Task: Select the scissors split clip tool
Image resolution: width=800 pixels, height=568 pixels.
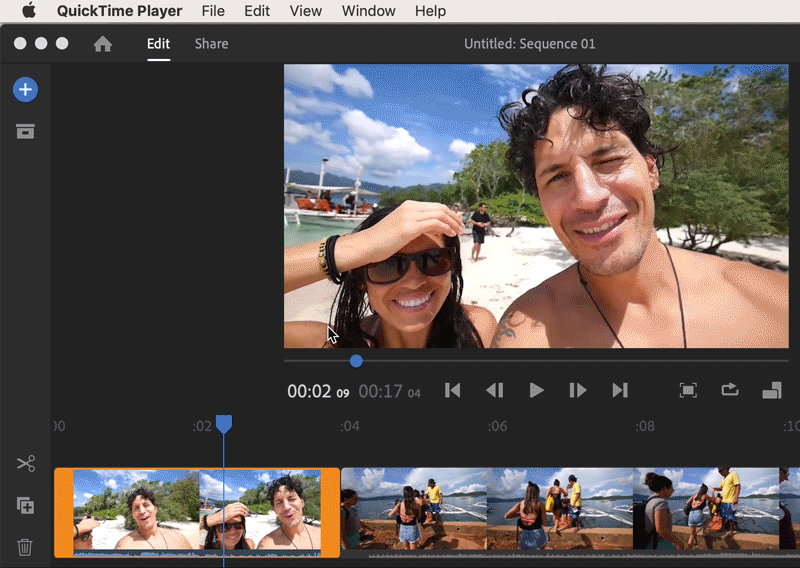Action: (x=25, y=464)
